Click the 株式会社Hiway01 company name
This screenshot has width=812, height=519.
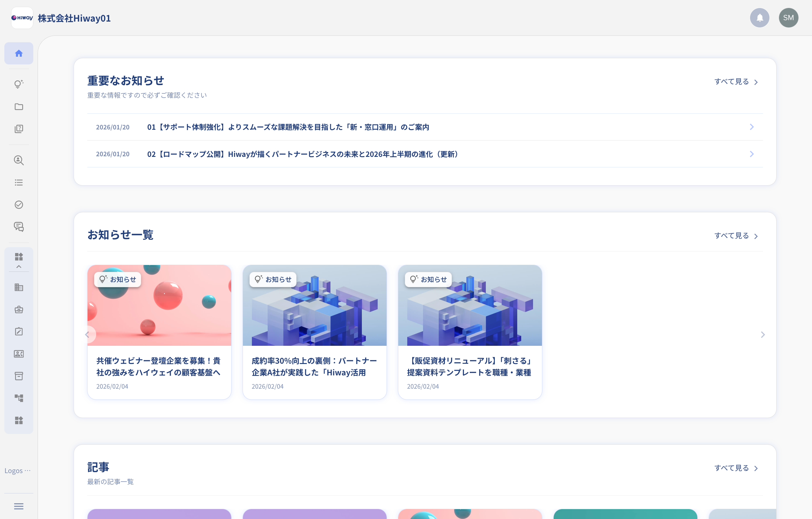pyautogui.click(x=74, y=18)
